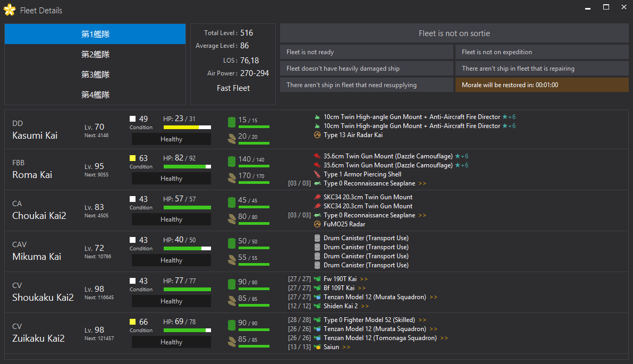Screen dimensions: 633x364
Task: Click the 'Morale will be restored in' notice
Action: pos(542,85)
